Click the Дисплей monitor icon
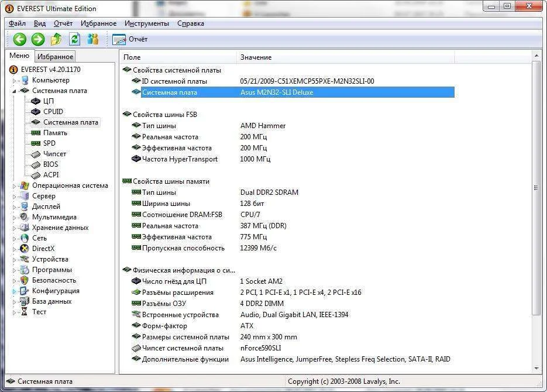Viewport: 547px width, 392px height. pyautogui.click(x=25, y=207)
